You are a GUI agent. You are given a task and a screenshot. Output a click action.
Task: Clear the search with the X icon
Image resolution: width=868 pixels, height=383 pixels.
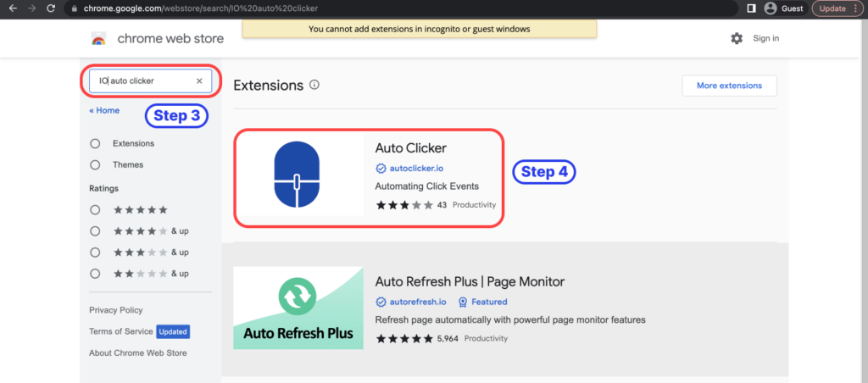pyautogui.click(x=199, y=80)
